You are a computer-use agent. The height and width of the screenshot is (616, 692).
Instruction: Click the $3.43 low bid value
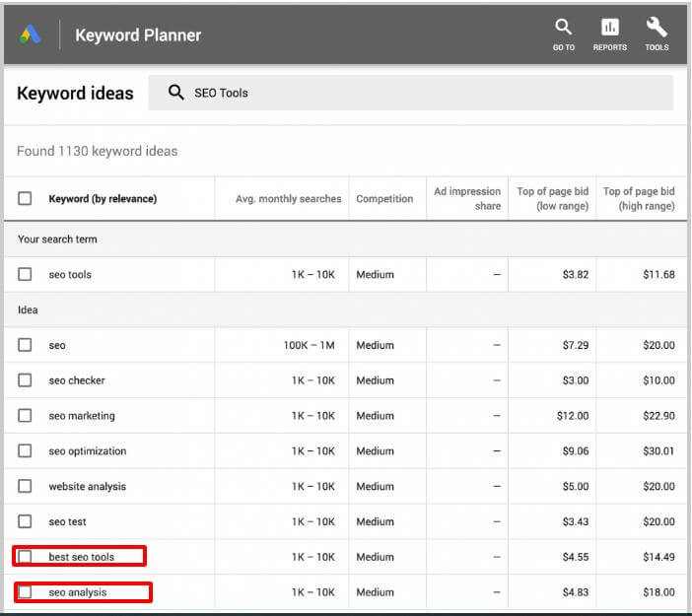click(576, 521)
